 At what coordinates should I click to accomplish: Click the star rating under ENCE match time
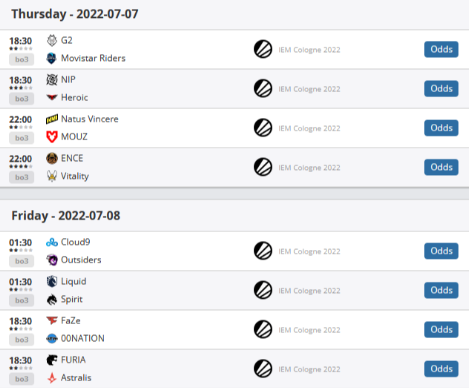click(x=21, y=166)
